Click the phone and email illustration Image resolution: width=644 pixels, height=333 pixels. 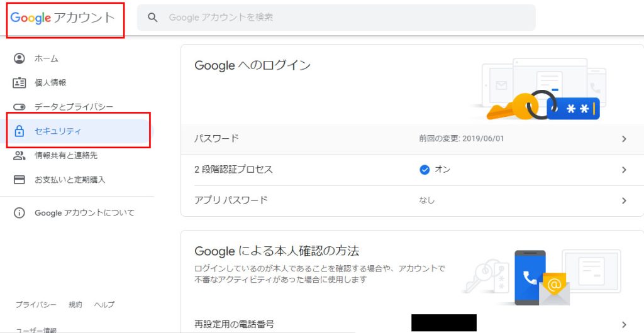[542, 277]
